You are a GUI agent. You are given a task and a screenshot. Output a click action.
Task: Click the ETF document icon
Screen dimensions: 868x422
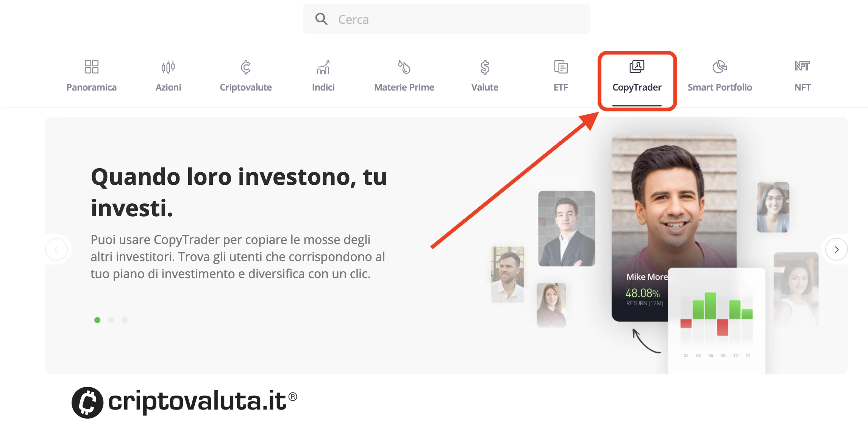(x=560, y=67)
